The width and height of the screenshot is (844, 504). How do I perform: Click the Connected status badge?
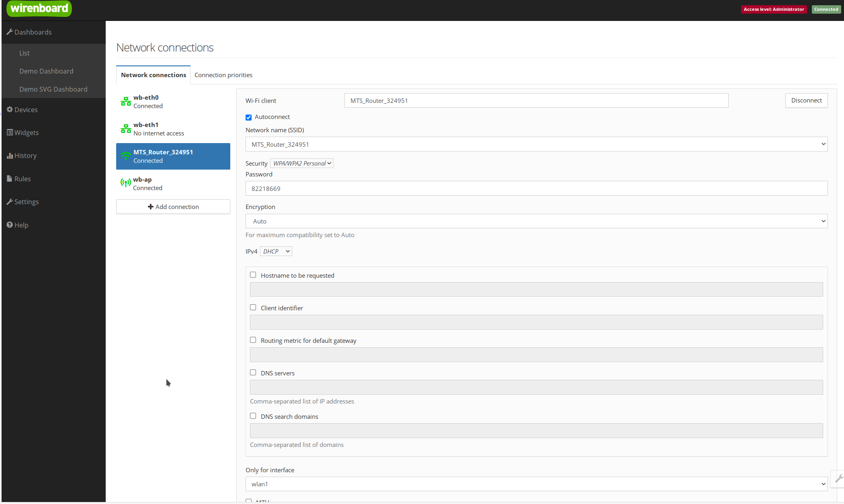pos(826,9)
